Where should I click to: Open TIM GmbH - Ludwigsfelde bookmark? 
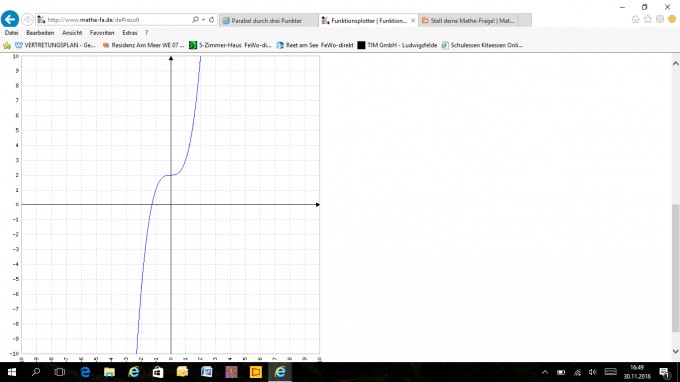click(x=397, y=45)
